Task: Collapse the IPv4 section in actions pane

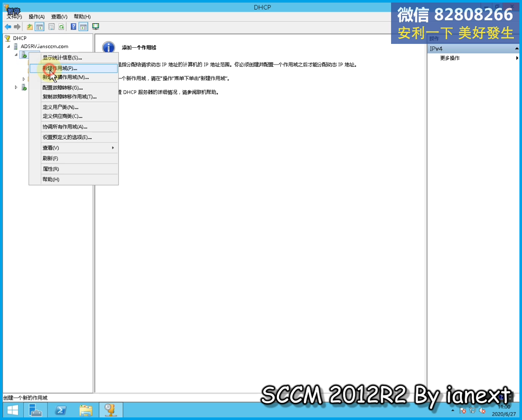Action: [517, 49]
